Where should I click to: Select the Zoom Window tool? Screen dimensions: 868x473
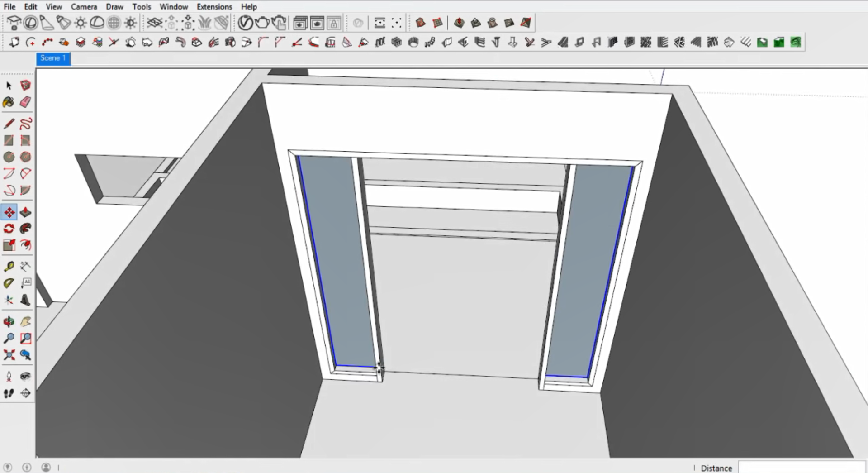(25, 338)
